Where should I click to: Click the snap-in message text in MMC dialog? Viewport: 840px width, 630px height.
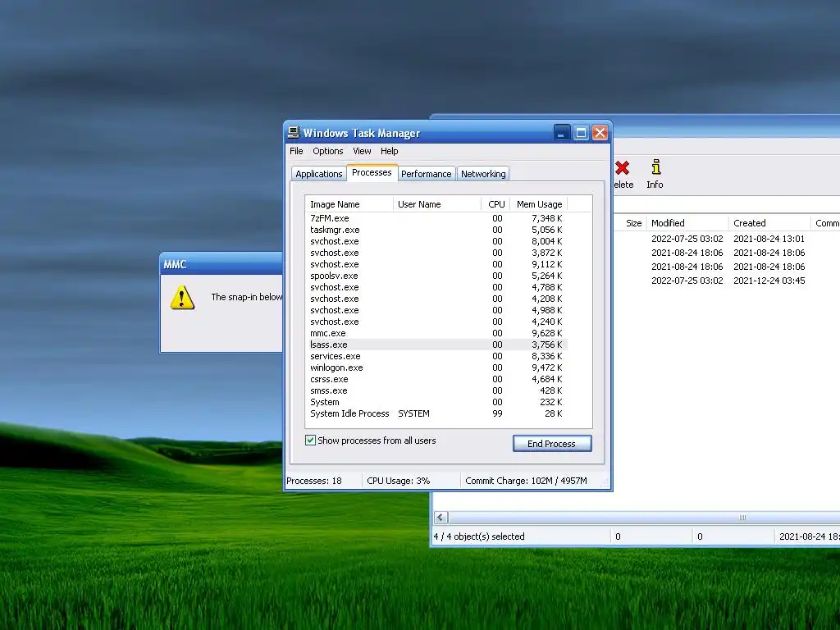click(x=246, y=297)
